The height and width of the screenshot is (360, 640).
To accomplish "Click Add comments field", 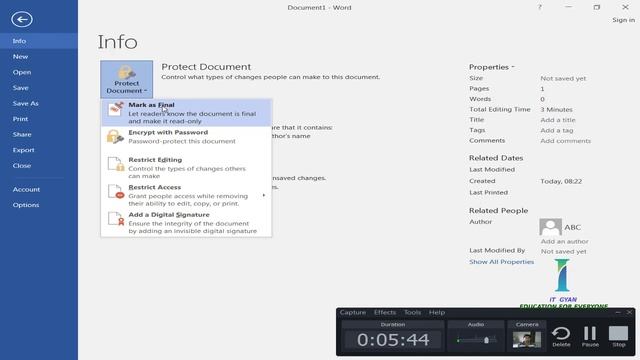I will pos(565,141).
